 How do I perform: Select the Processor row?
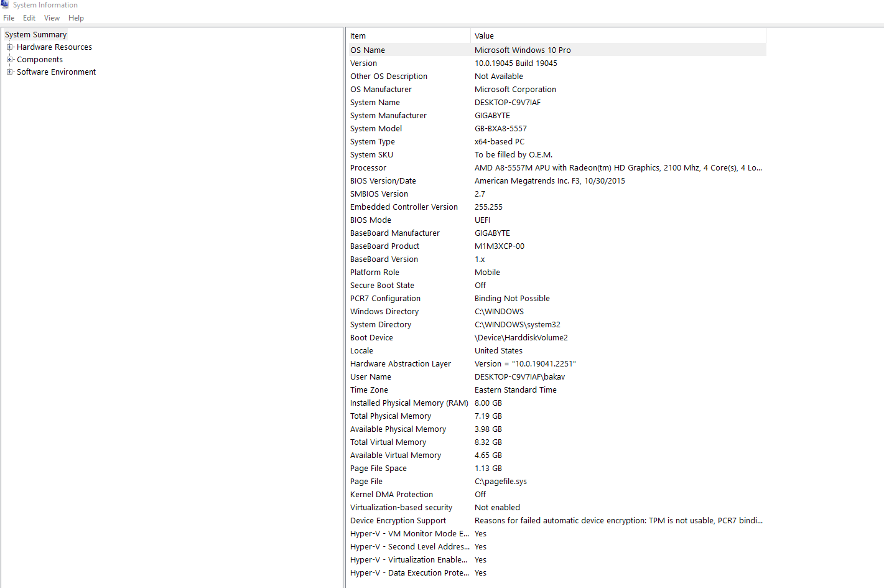(x=368, y=168)
